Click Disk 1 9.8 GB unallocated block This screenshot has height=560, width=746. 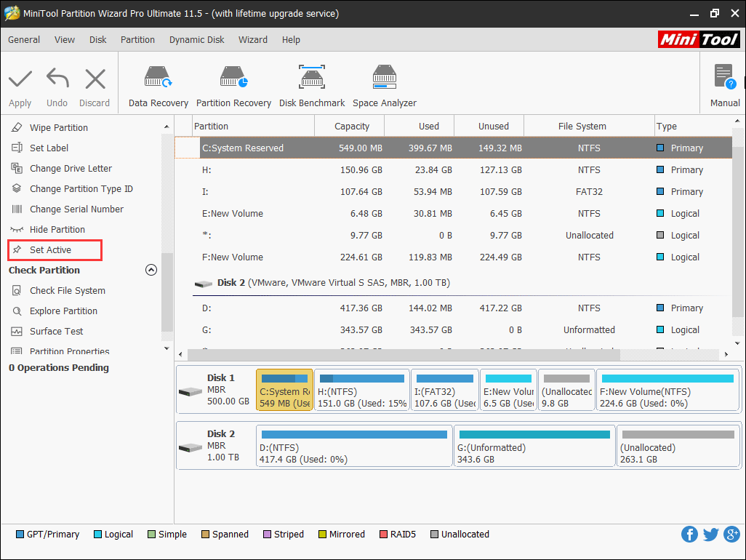pyautogui.click(x=566, y=390)
